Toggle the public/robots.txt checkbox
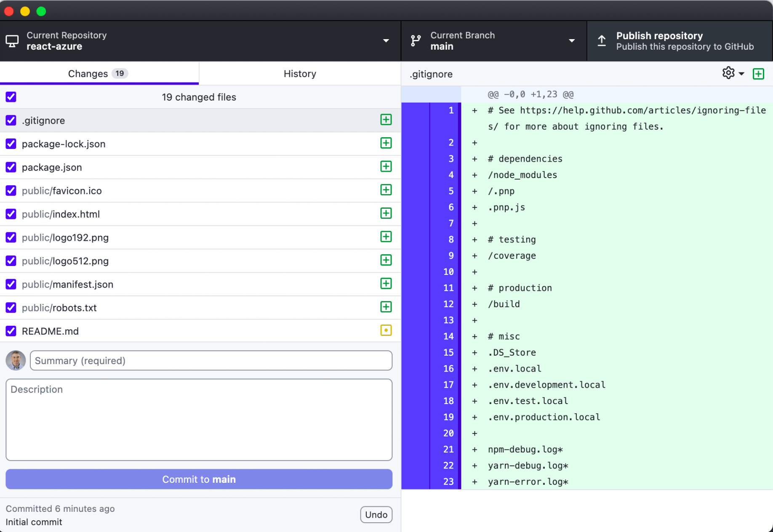The image size is (773, 532). [11, 308]
